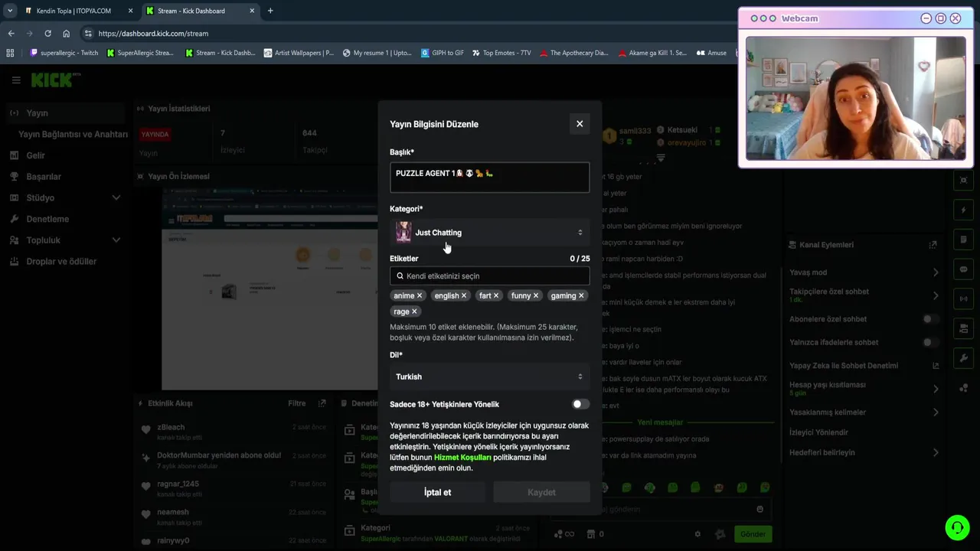
Task: Remove the rage tag
Action: [x=414, y=311]
